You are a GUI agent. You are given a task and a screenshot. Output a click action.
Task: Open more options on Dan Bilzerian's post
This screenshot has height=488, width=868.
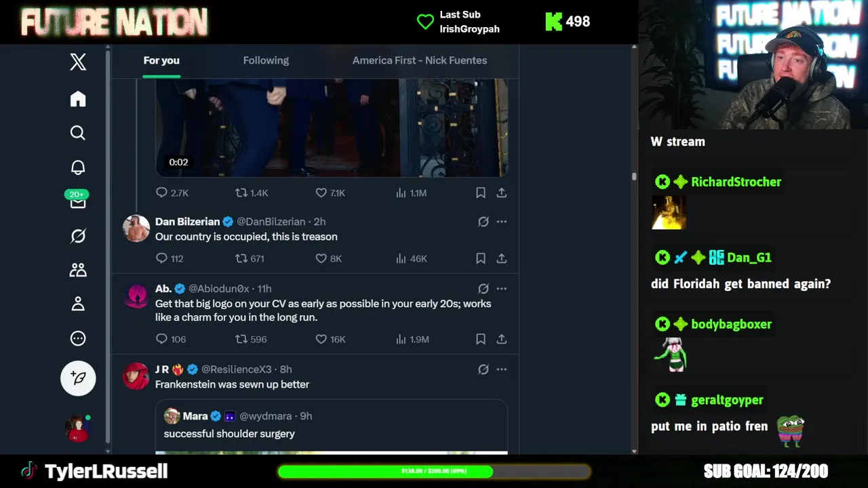(502, 222)
